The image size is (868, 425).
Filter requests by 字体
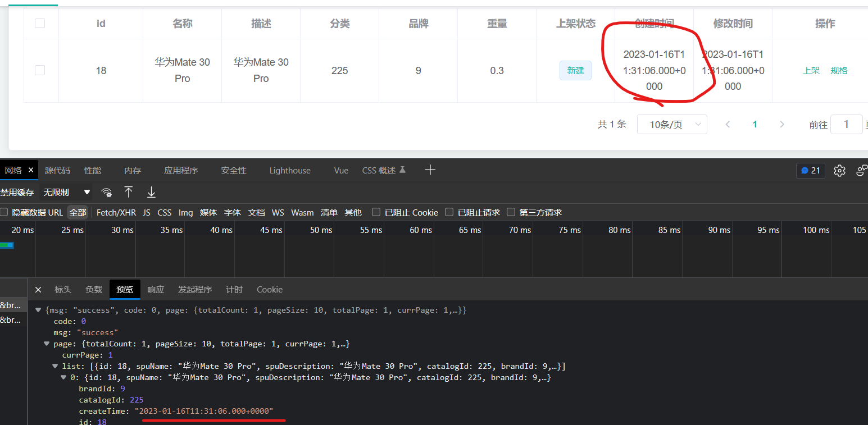tap(233, 212)
